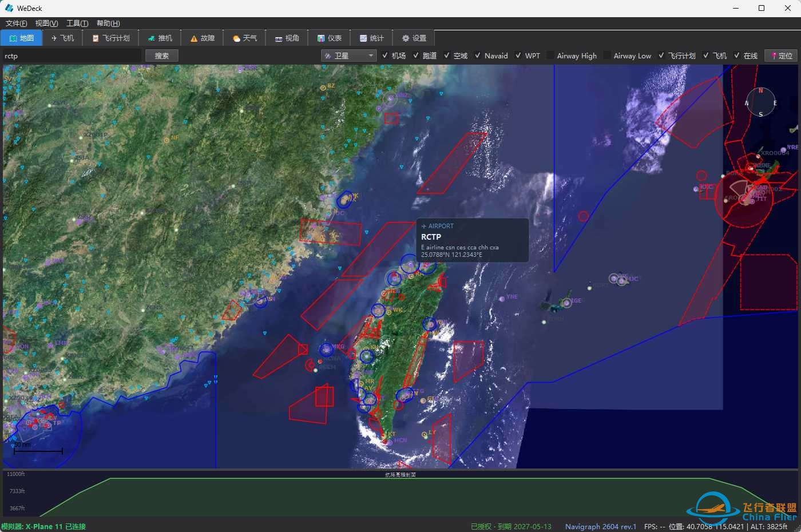Image resolution: width=801 pixels, height=532 pixels.
Task: Go to the 天气 weather tab
Action: [x=245, y=38]
